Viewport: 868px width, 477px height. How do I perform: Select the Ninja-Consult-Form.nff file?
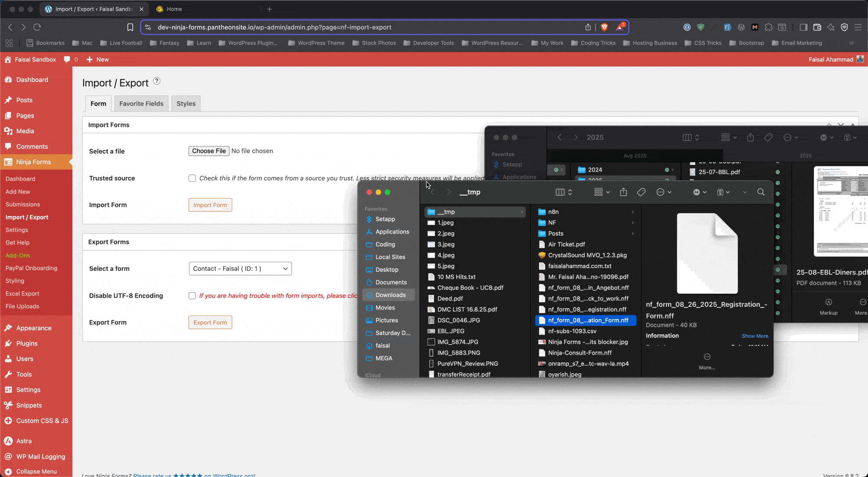(x=580, y=352)
